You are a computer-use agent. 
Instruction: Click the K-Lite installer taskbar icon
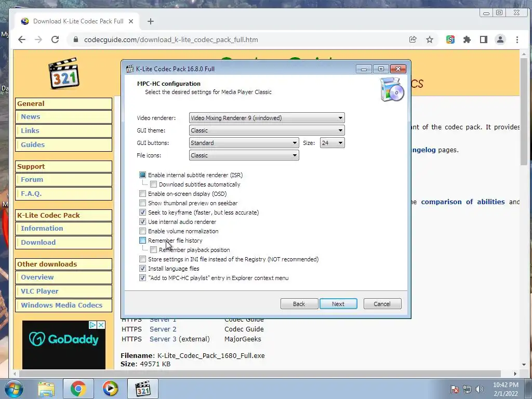142,389
